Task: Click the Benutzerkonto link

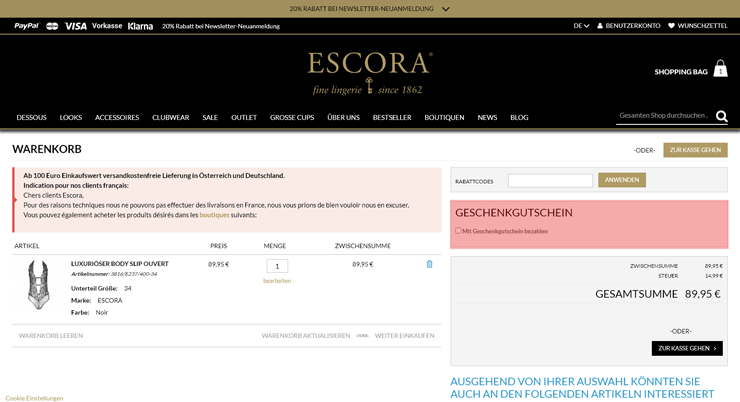Action: [x=633, y=26]
